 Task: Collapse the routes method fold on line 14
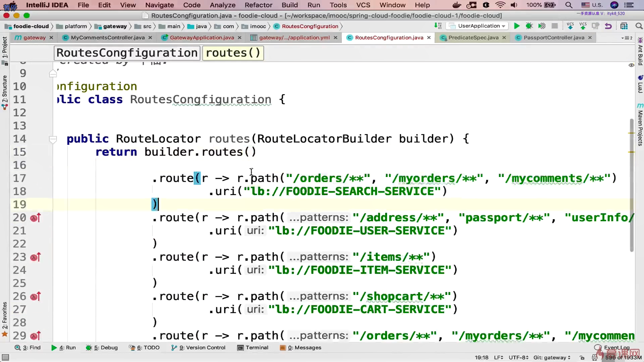[53, 139]
